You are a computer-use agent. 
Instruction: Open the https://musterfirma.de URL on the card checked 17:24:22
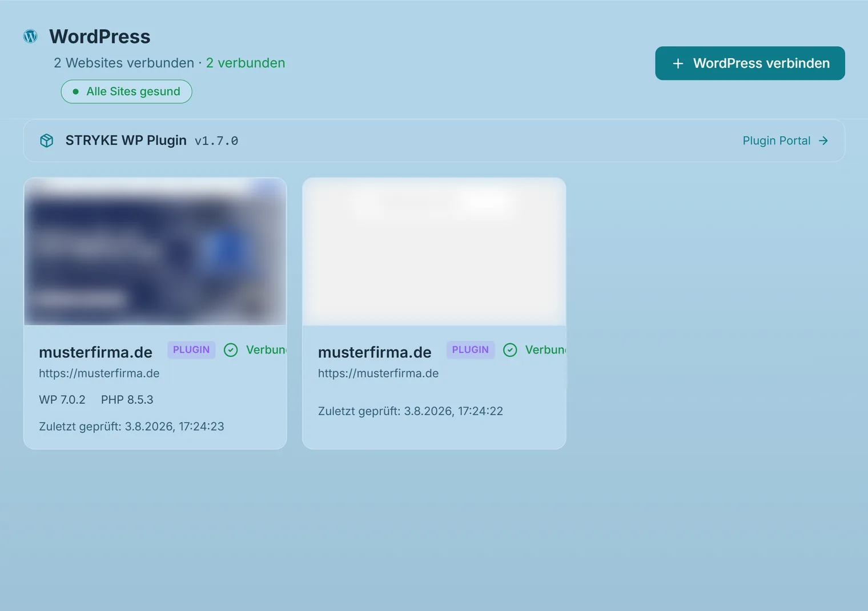(x=379, y=373)
